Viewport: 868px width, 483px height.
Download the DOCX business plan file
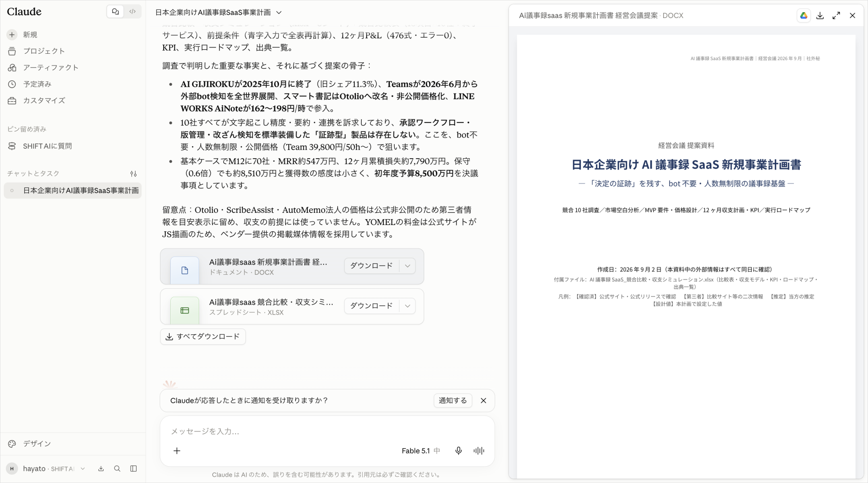tap(372, 266)
